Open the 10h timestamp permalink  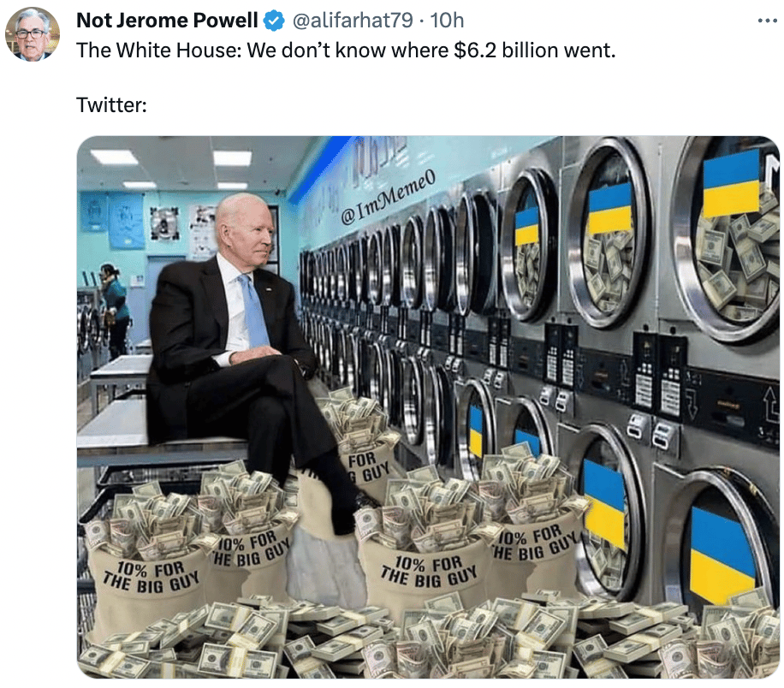click(447, 21)
